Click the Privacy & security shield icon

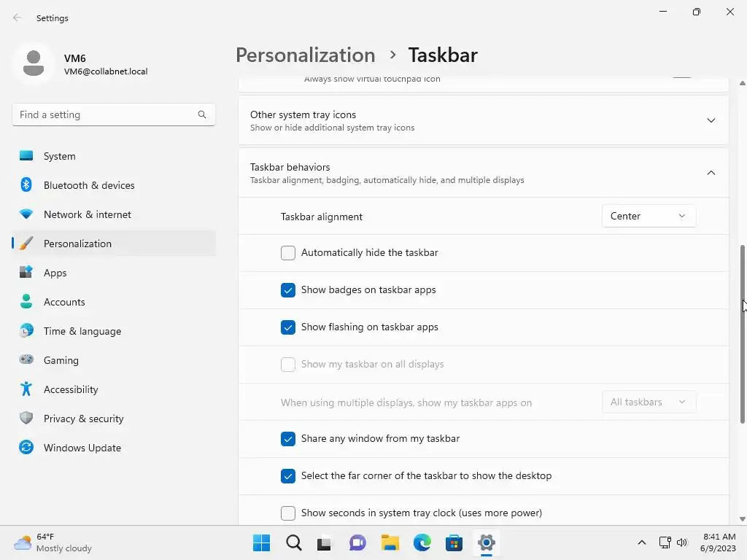tap(26, 418)
